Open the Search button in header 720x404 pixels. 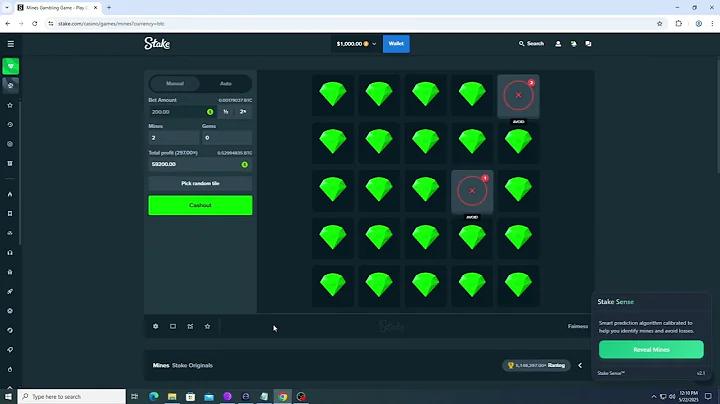click(531, 44)
